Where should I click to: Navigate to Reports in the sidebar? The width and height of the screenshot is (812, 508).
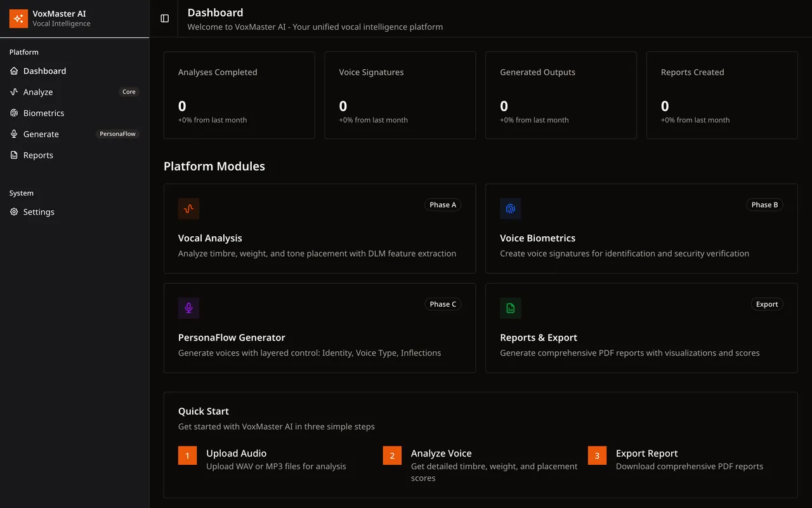[74, 155]
